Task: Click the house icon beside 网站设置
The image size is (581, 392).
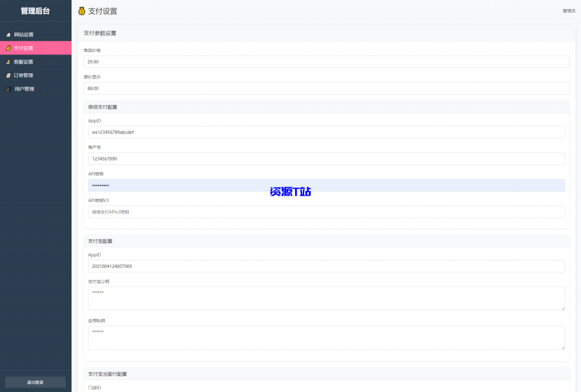Action: tap(9, 35)
